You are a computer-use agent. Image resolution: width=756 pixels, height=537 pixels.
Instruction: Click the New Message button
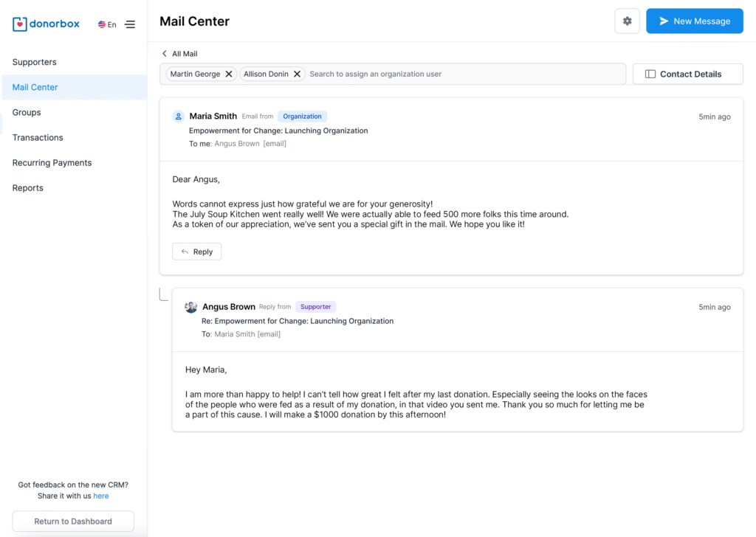click(x=694, y=21)
